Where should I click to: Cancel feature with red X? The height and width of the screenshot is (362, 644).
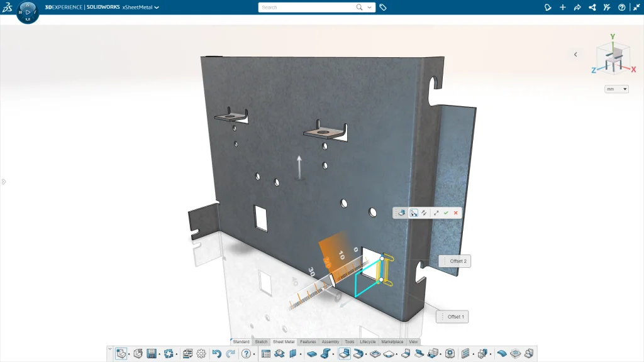[456, 213]
